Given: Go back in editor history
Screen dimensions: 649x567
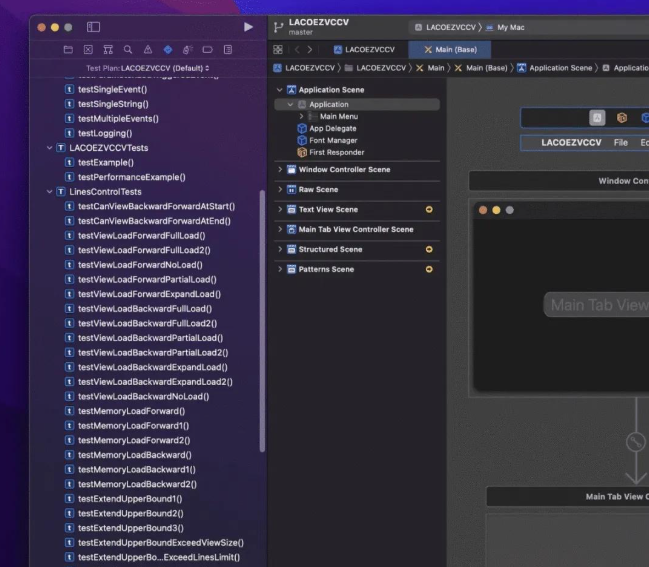Looking at the screenshot, I should point(297,50).
